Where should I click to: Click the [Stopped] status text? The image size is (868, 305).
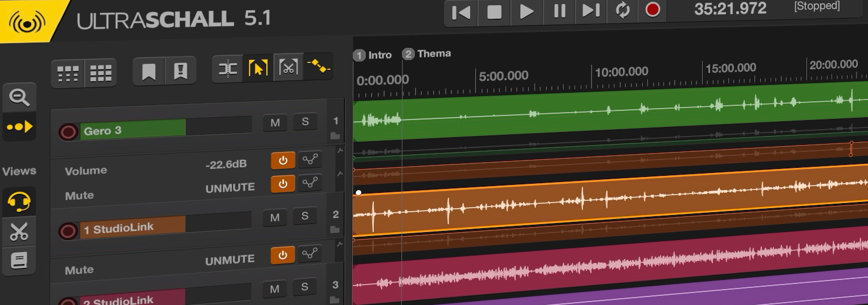(x=817, y=6)
